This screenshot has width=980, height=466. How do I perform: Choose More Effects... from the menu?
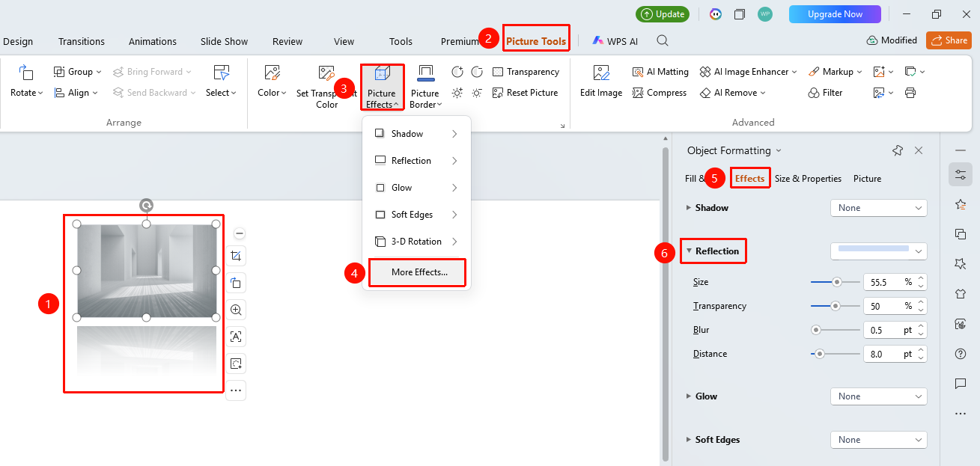(417, 272)
